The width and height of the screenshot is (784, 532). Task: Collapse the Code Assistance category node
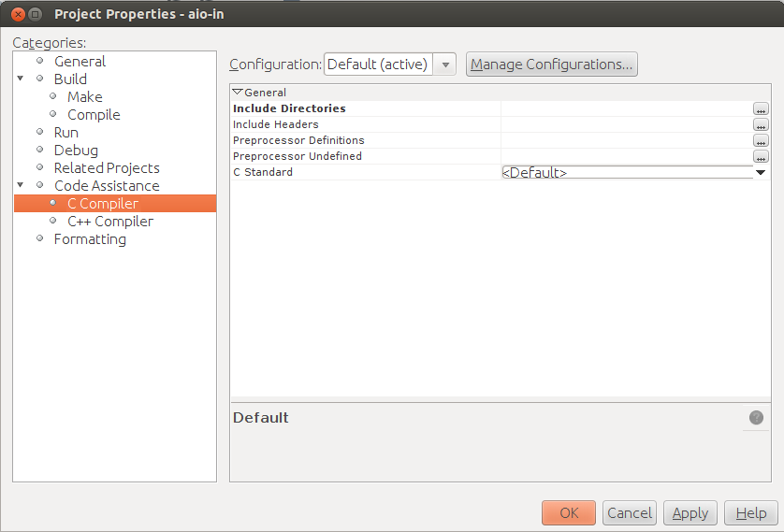[x=21, y=186]
